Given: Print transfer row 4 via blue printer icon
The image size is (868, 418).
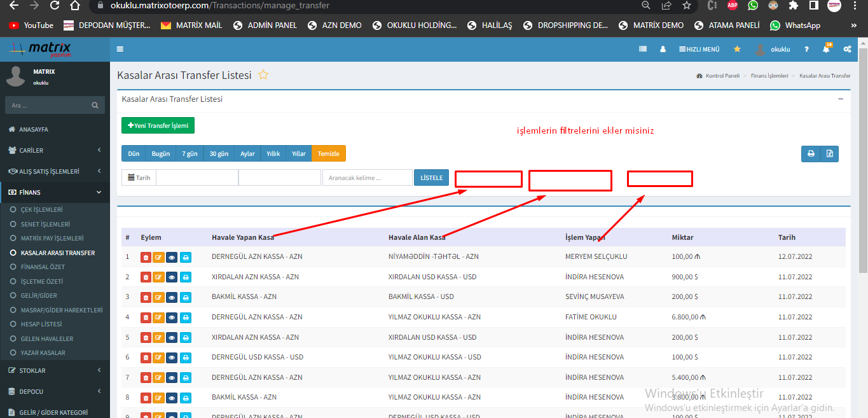Looking at the screenshot, I should (x=185, y=317).
